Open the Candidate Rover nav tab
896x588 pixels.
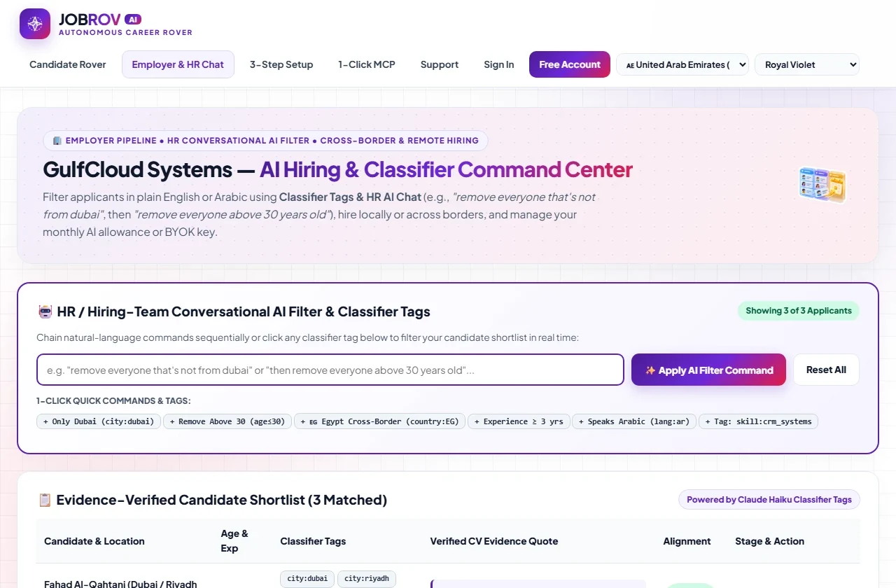coord(68,64)
